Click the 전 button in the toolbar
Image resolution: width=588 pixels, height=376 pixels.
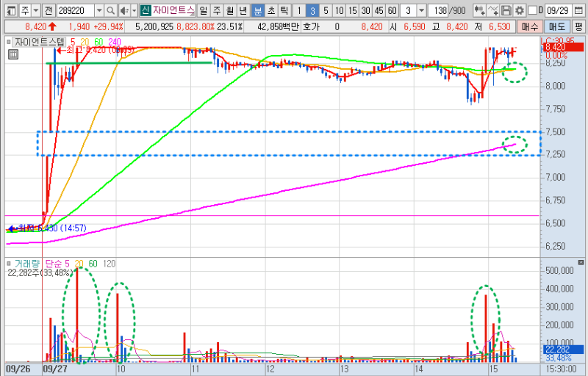click(x=48, y=10)
